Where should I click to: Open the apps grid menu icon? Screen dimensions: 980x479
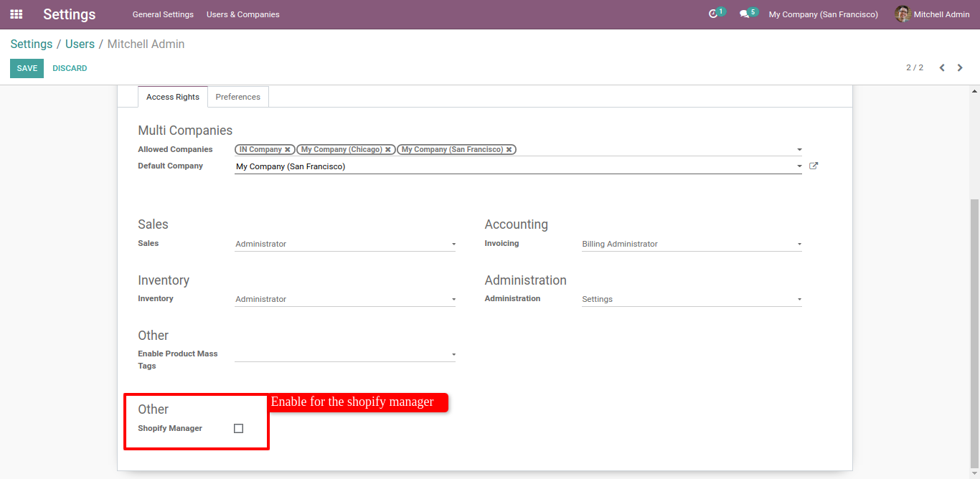[16, 14]
